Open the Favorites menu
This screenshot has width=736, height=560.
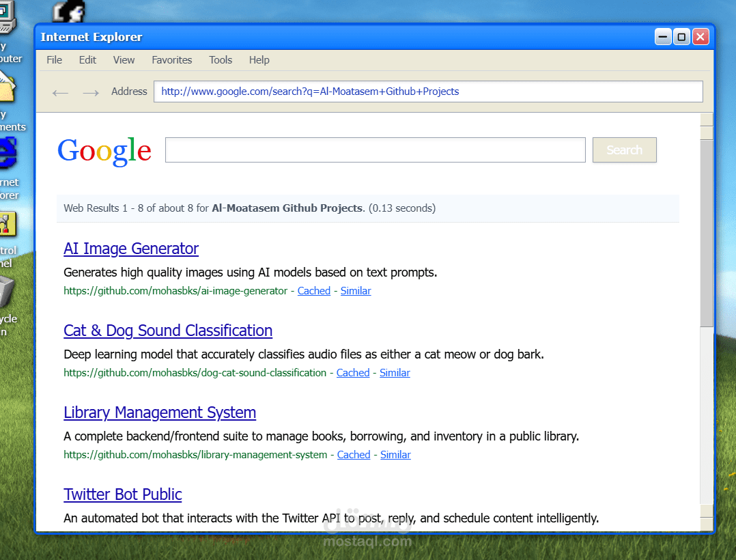172,60
